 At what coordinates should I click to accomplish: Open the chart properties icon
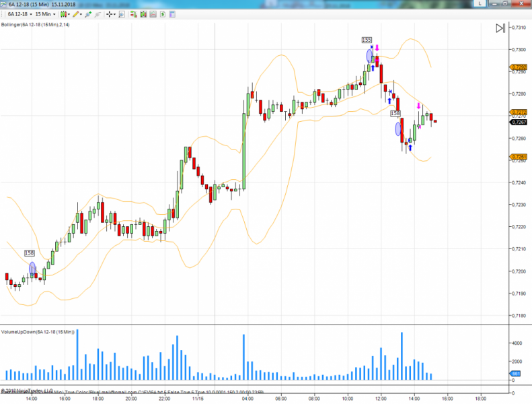172,14
